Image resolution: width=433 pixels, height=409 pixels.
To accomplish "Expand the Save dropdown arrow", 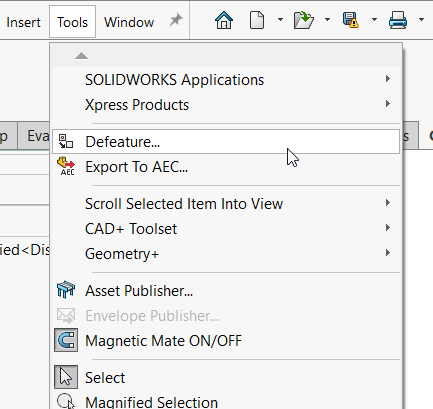I will tap(374, 20).
